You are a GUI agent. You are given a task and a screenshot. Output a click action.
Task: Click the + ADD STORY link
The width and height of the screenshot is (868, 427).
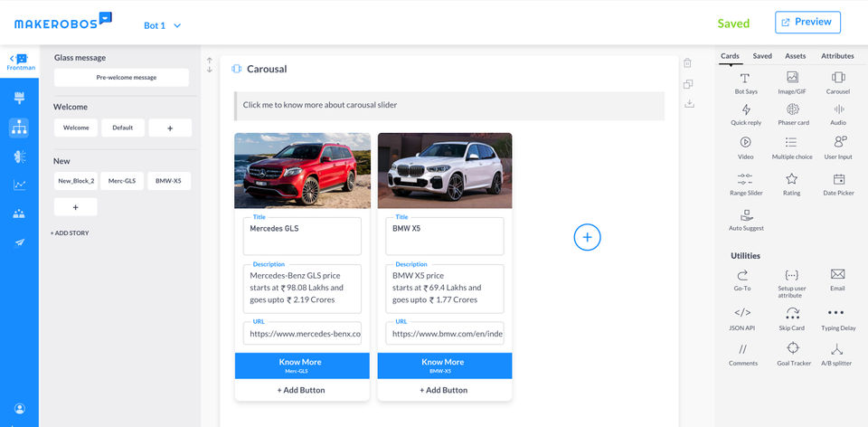[x=70, y=233]
